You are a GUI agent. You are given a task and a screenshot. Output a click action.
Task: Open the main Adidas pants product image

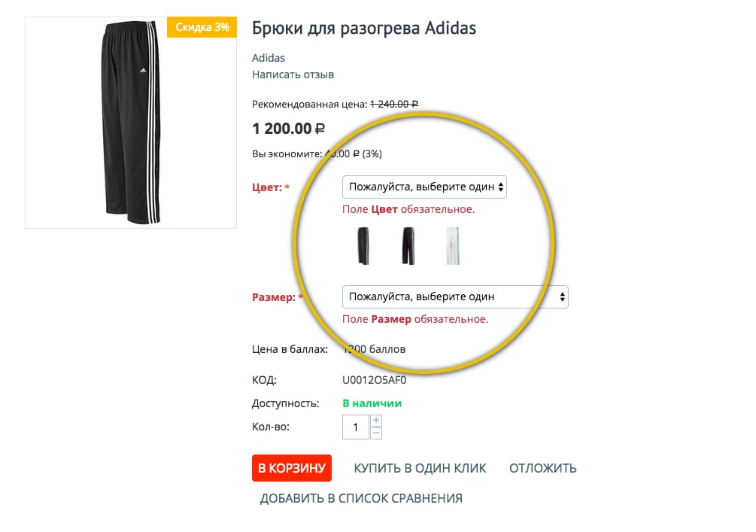[x=131, y=123]
